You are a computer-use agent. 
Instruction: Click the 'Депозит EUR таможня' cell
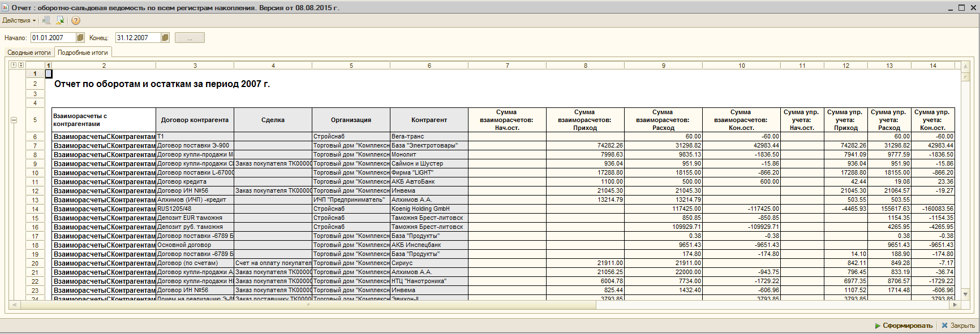(x=195, y=218)
